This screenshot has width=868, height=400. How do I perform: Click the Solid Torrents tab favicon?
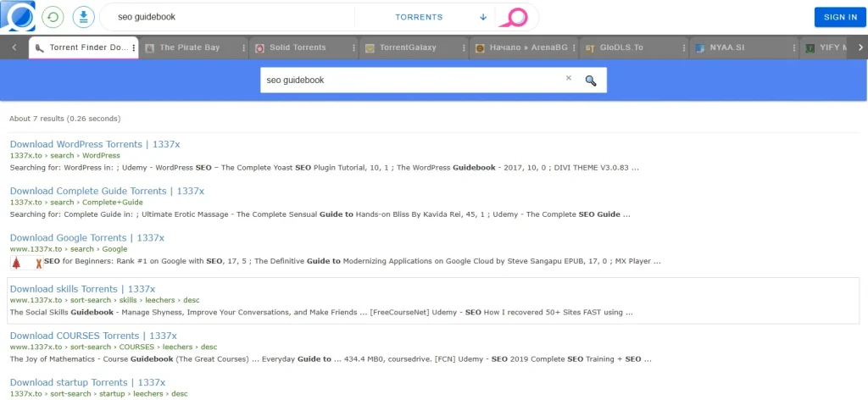pos(259,48)
